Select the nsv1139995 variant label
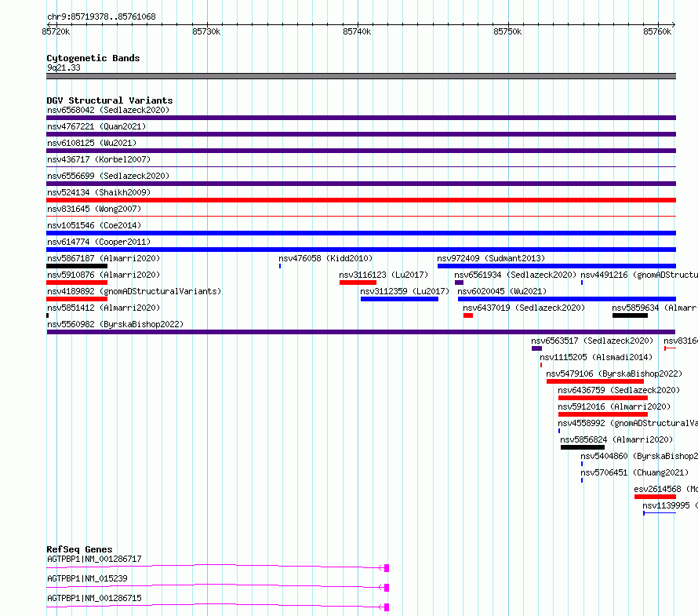Viewport: 698px width, 616px height. coord(670,505)
